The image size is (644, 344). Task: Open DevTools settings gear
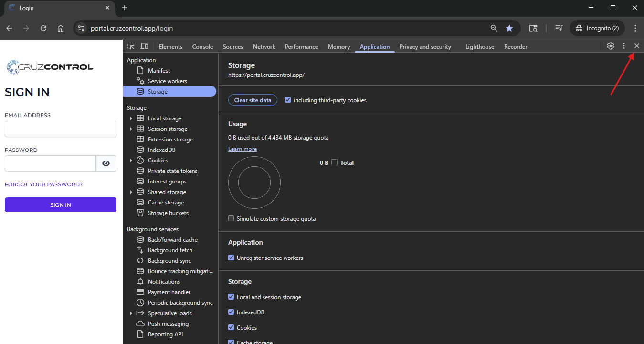tap(610, 46)
